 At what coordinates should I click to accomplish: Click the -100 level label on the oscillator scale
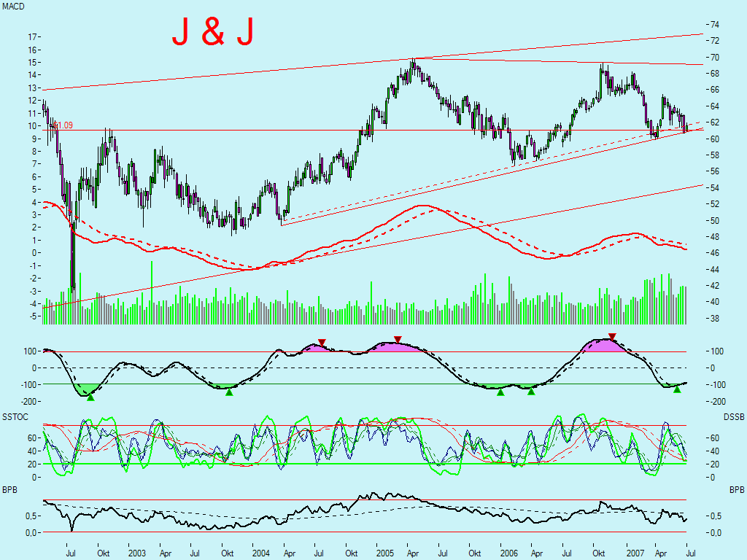28,385
